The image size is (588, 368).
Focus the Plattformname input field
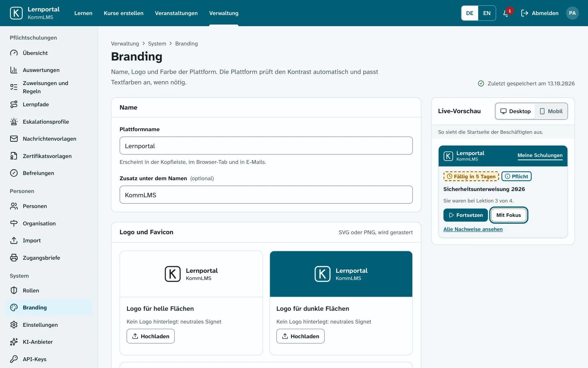(266, 146)
